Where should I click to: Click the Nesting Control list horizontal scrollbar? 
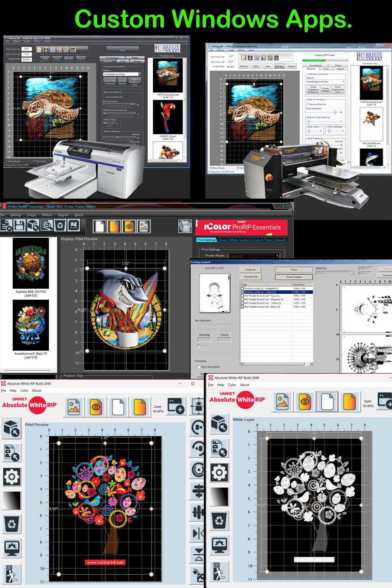click(277, 364)
